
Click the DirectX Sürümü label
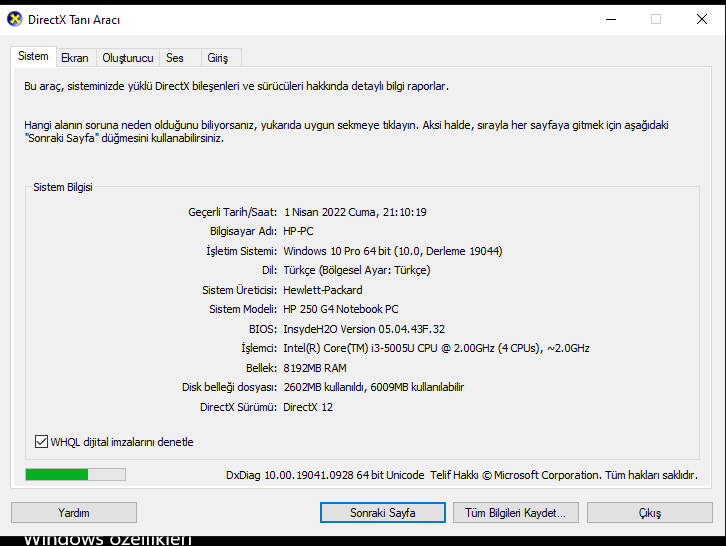(238, 407)
